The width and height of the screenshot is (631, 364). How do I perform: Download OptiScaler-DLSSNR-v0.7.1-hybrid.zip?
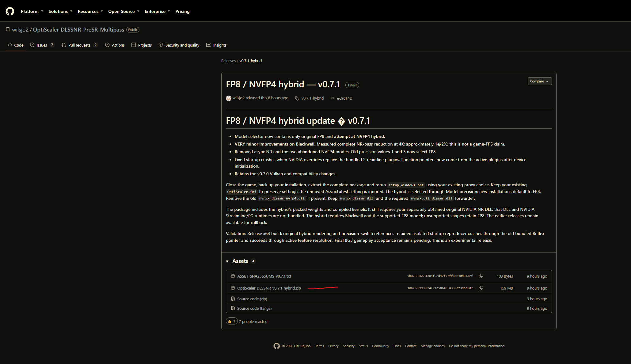269,288
